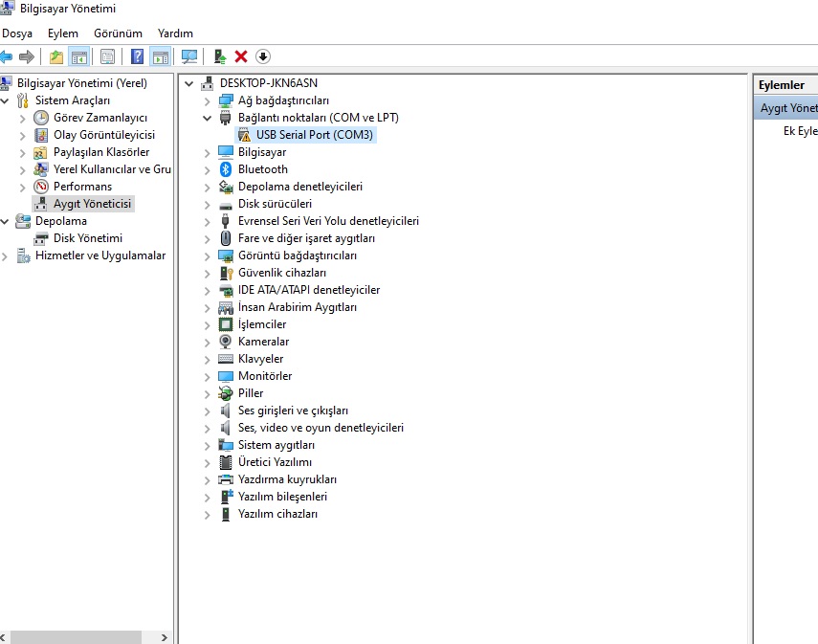Screen dimensions: 818x644
Task: Click the Yazdırma kuyrukları printer icon
Action: pyautogui.click(x=226, y=479)
